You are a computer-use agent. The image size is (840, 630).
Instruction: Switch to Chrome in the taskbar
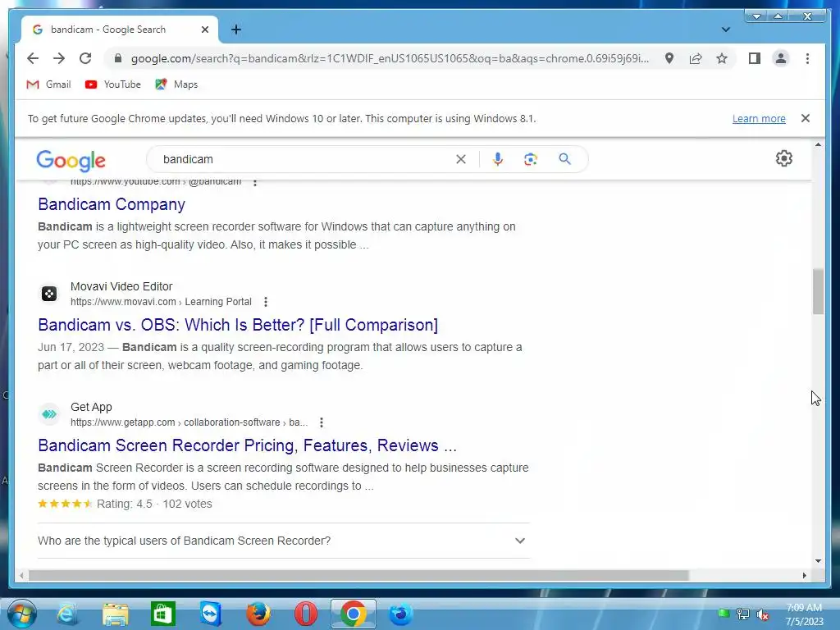pyautogui.click(x=354, y=614)
